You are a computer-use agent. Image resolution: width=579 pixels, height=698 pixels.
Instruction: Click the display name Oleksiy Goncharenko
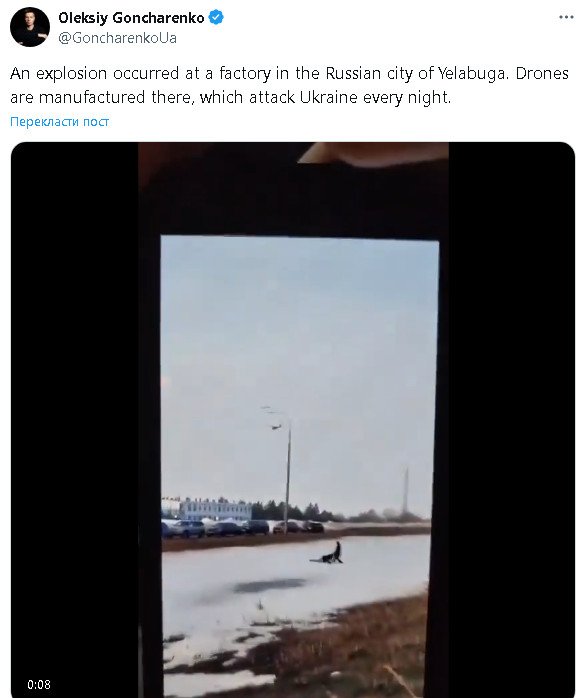[x=131, y=18]
